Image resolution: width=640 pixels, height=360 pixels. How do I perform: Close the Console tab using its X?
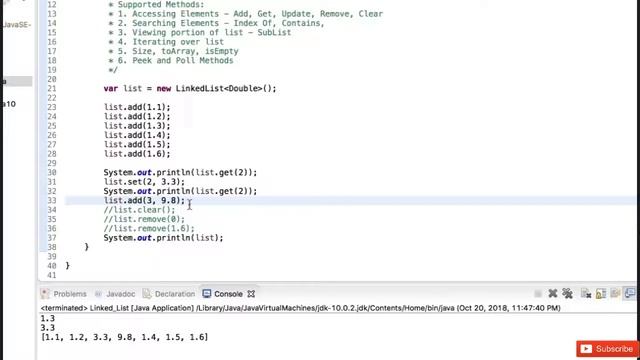(251, 294)
